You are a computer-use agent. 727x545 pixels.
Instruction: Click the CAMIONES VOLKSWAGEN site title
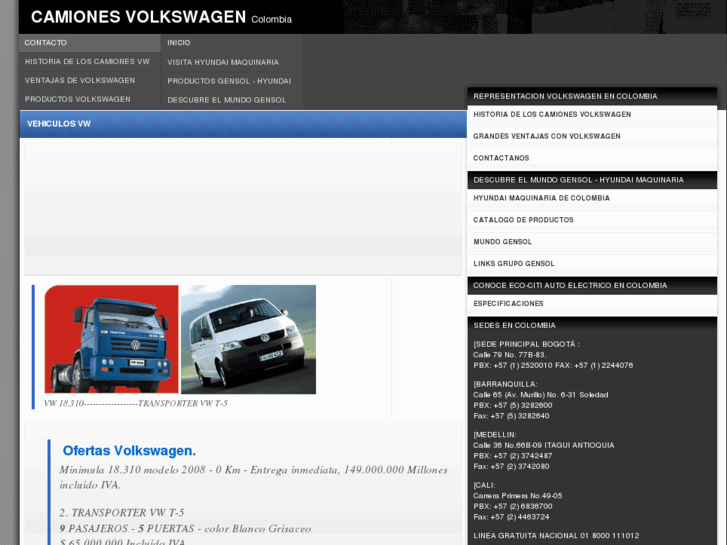(138, 17)
